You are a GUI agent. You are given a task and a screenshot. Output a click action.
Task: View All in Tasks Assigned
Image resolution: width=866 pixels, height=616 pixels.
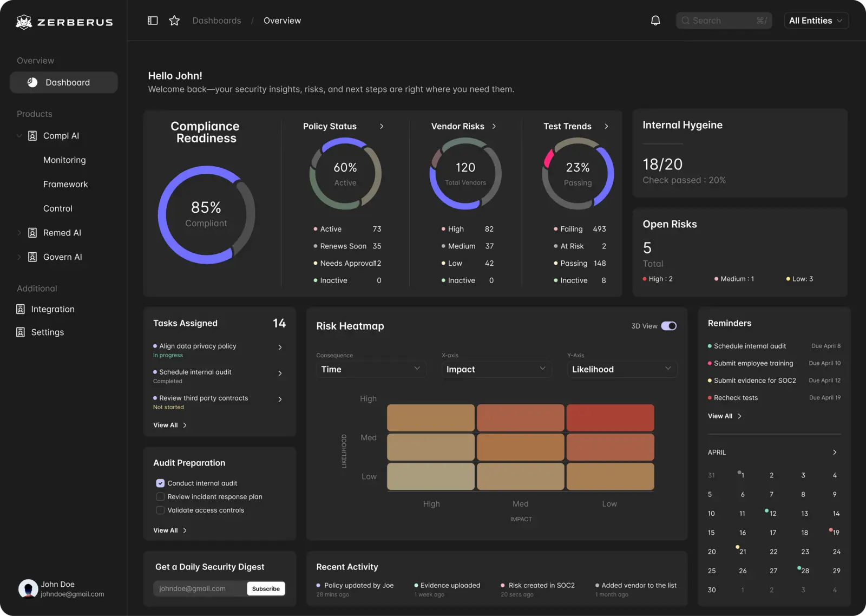click(x=170, y=425)
